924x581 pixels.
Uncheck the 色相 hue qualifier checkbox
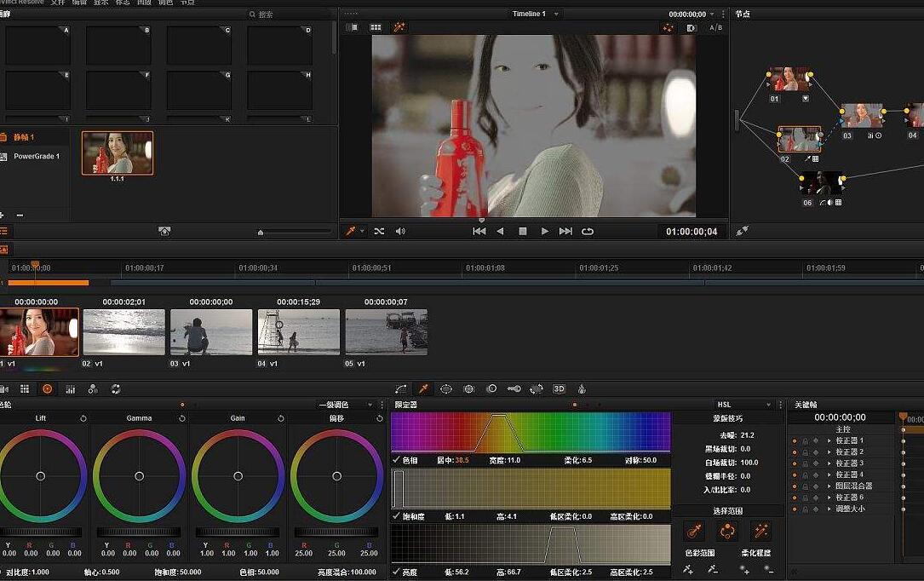(x=396, y=460)
